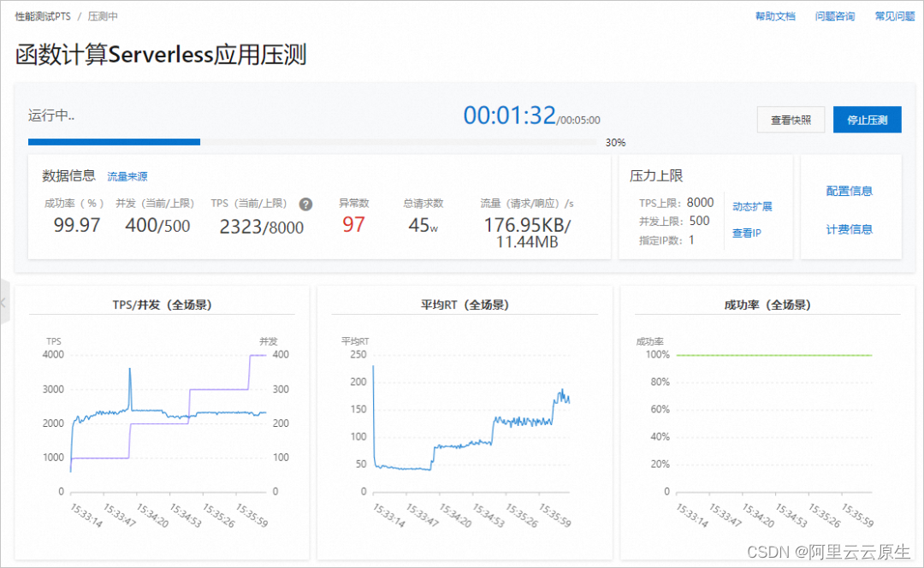This screenshot has width=924, height=568.
Task: Click the 成功率（全场景）chart title
Action: (x=767, y=305)
